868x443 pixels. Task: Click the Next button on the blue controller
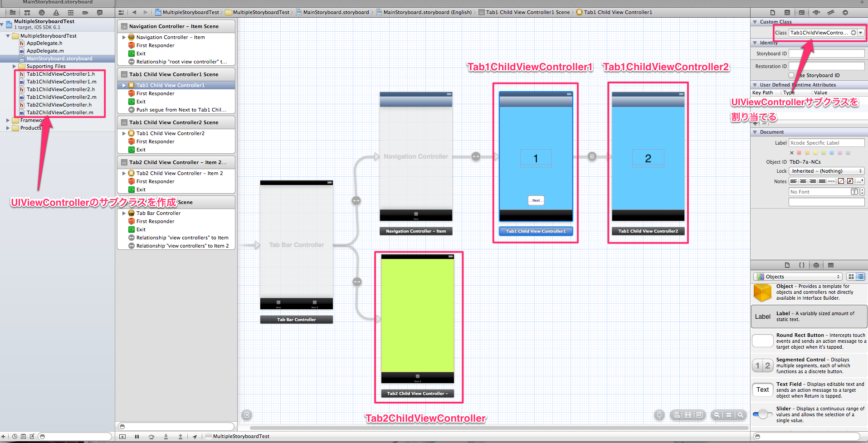tap(536, 200)
